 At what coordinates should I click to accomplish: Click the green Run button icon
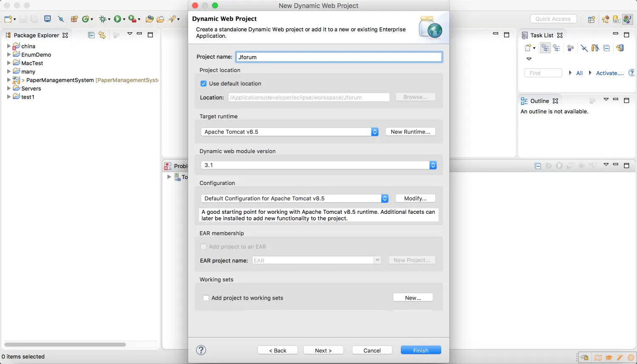pyautogui.click(x=117, y=19)
